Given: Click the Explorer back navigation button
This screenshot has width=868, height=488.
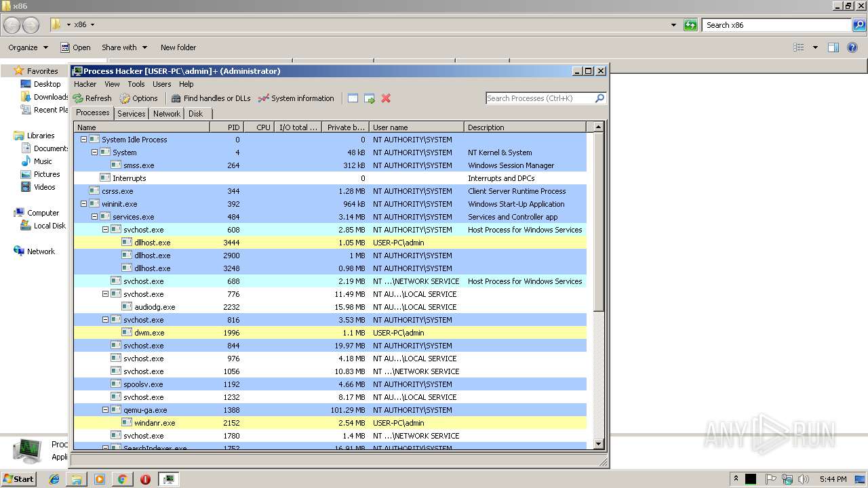Looking at the screenshot, I should click(12, 25).
